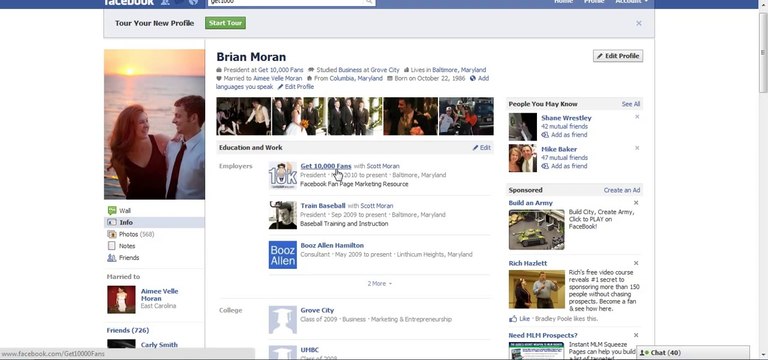Image resolution: width=768 pixels, height=360 pixels.
Task: Open the Account dropdown in top bar
Action: point(631,2)
